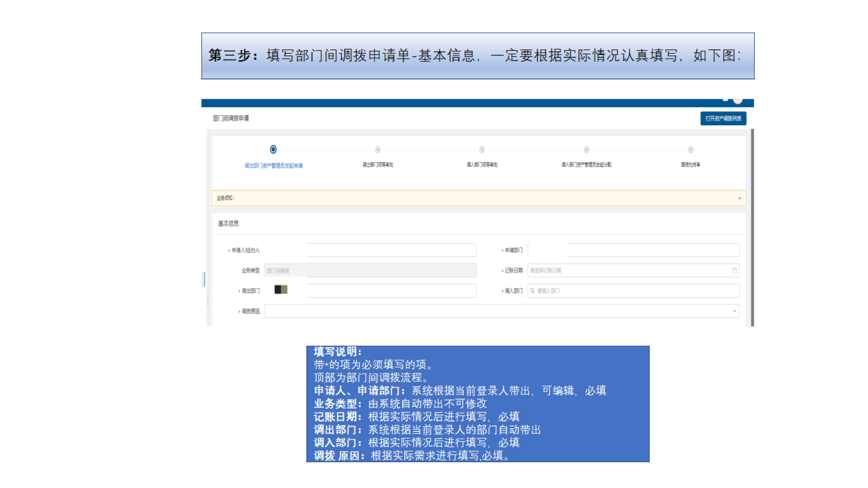Click the 调入部门资产管理员发起分配 step circle

click(586, 149)
